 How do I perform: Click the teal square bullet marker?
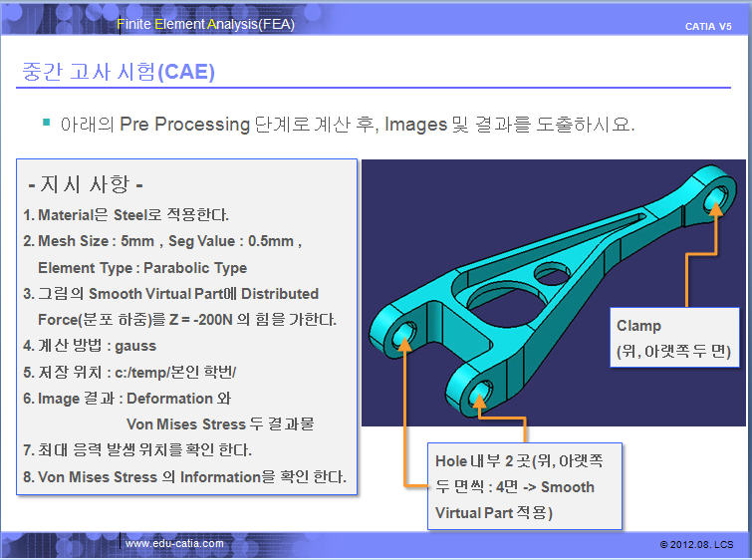click(46, 122)
